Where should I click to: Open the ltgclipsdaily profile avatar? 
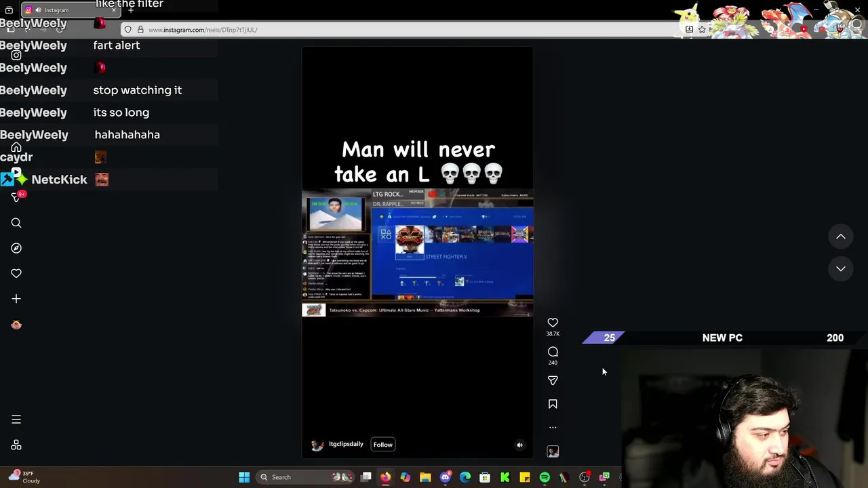click(317, 445)
